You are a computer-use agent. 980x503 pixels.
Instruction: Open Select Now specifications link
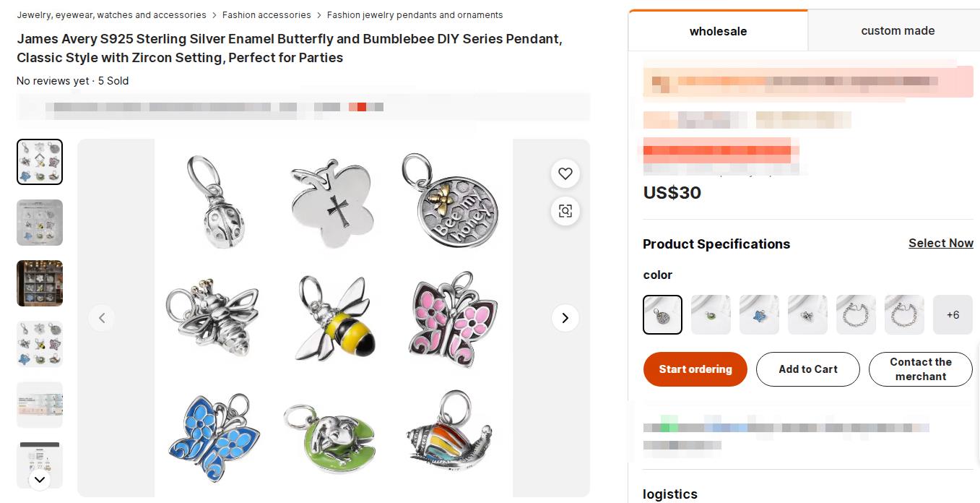pos(940,244)
